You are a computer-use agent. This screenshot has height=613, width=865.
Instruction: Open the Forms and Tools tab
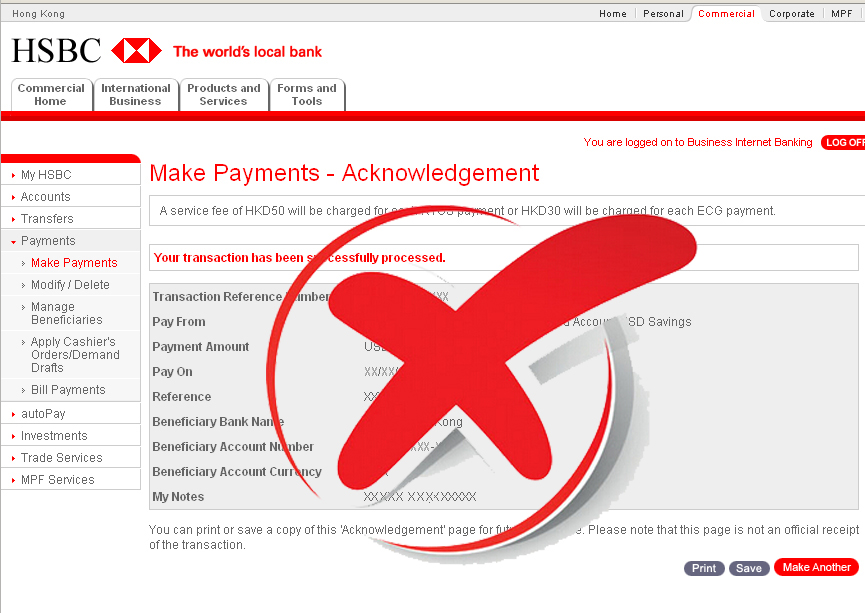(x=307, y=95)
